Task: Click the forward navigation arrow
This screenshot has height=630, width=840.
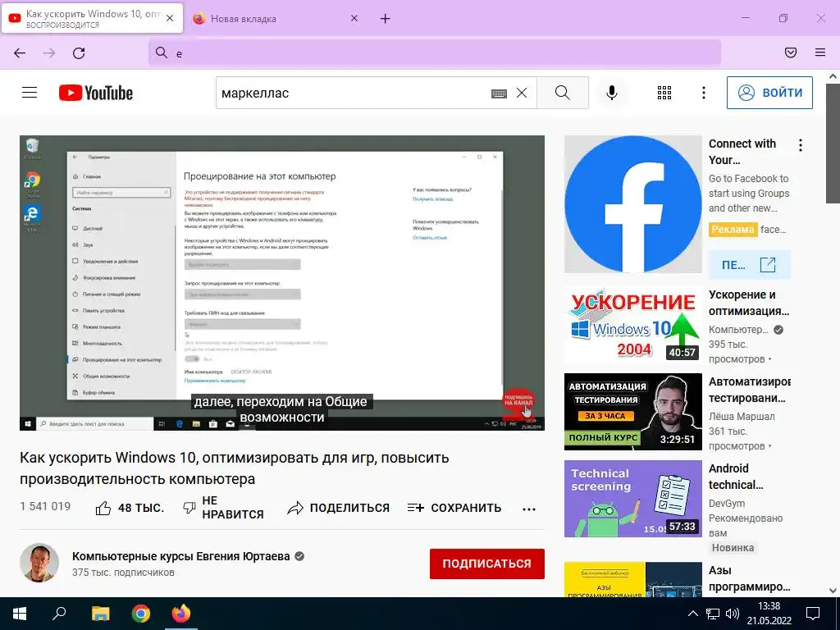Action: 49,53
